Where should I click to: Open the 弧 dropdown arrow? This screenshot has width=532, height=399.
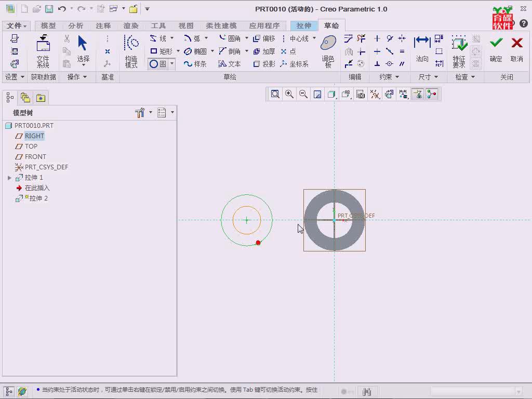coord(206,38)
